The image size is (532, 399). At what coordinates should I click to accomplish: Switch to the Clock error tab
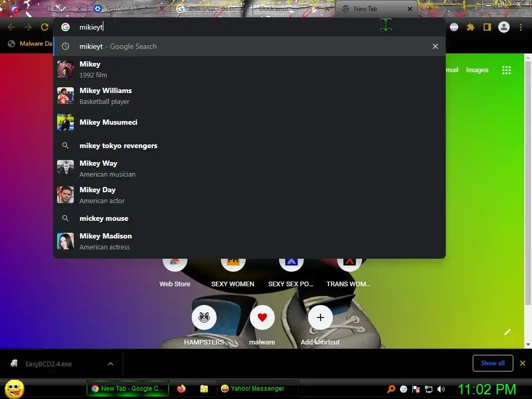click(292, 9)
